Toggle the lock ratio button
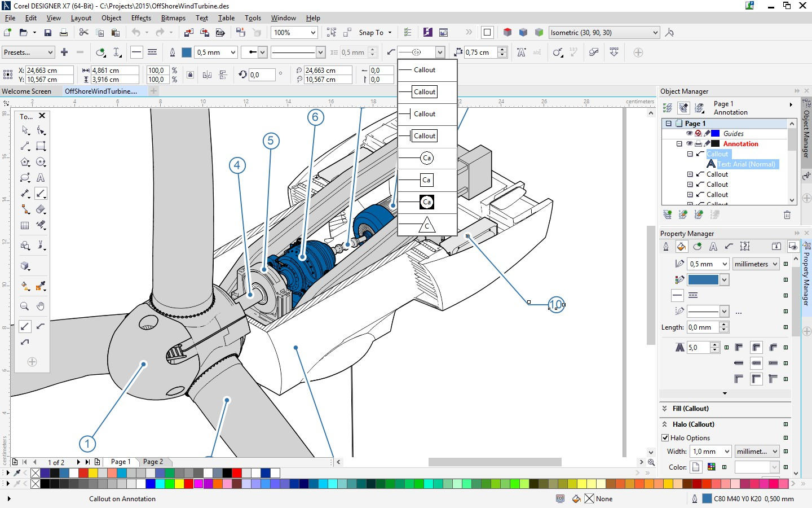Image resolution: width=812 pixels, height=508 pixels. 191,75
